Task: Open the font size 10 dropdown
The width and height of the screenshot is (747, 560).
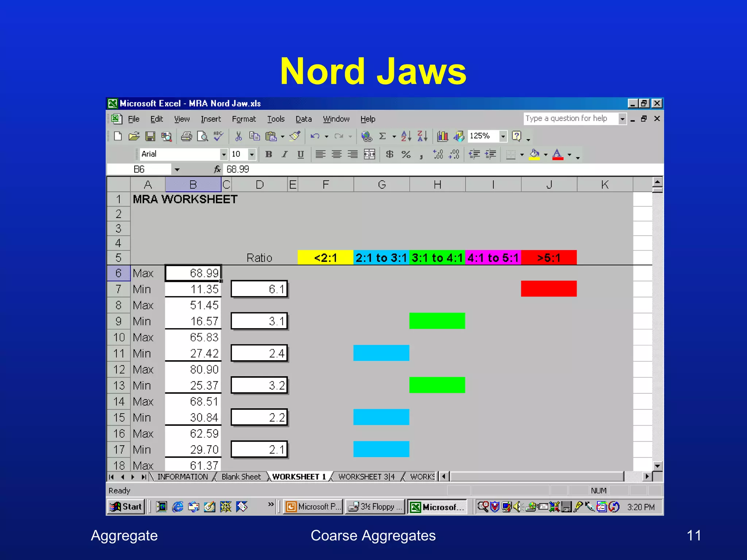Action: pos(252,155)
